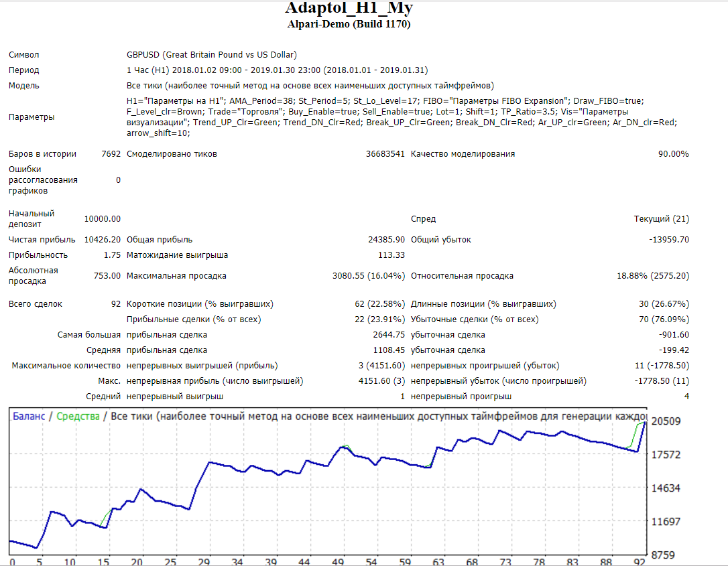This screenshot has width=728, height=570.
Task: Click the profit trades value 22 (23.91%)
Action: pyautogui.click(x=379, y=319)
